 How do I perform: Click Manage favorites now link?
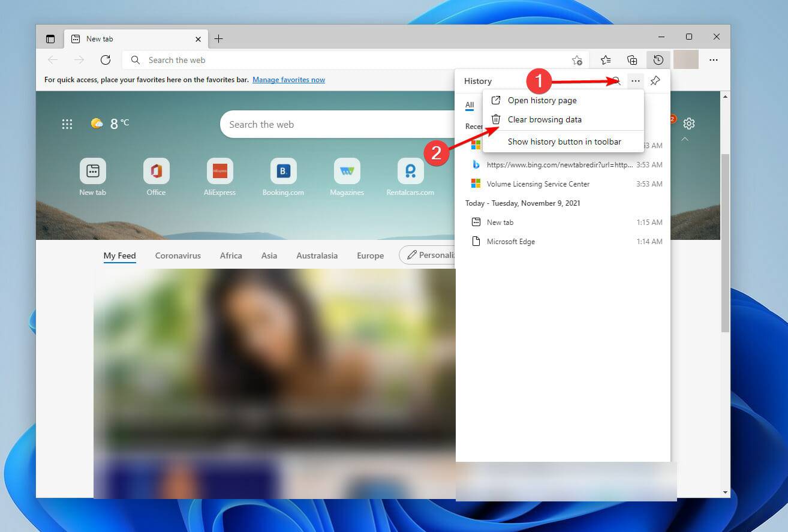[288, 80]
